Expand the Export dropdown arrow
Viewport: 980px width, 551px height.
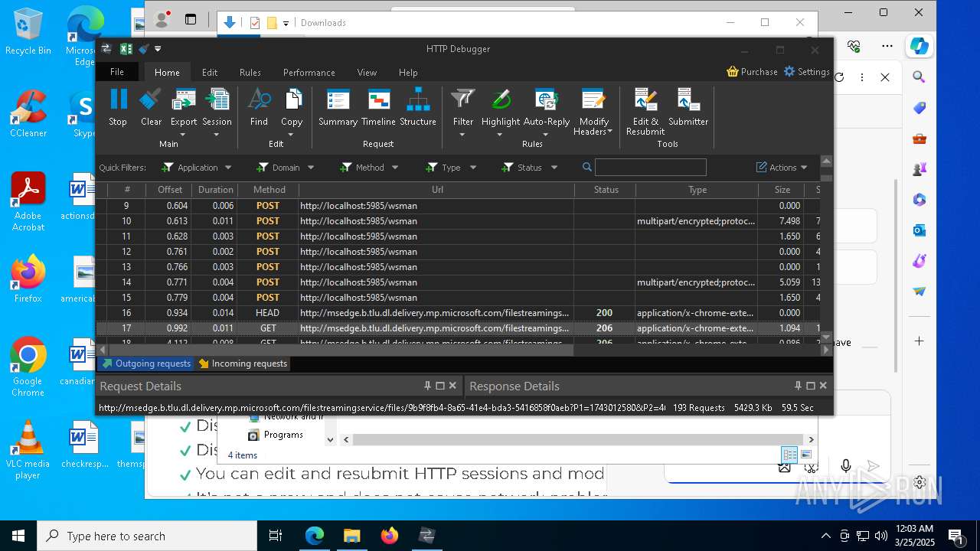[x=184, y=135]
